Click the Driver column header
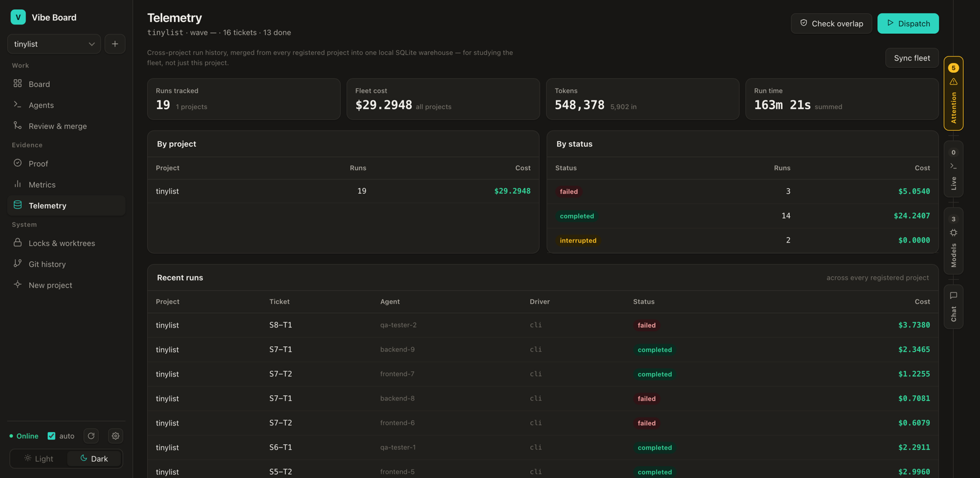The height and width of the screenshot is (478, 980). (540, 302)
